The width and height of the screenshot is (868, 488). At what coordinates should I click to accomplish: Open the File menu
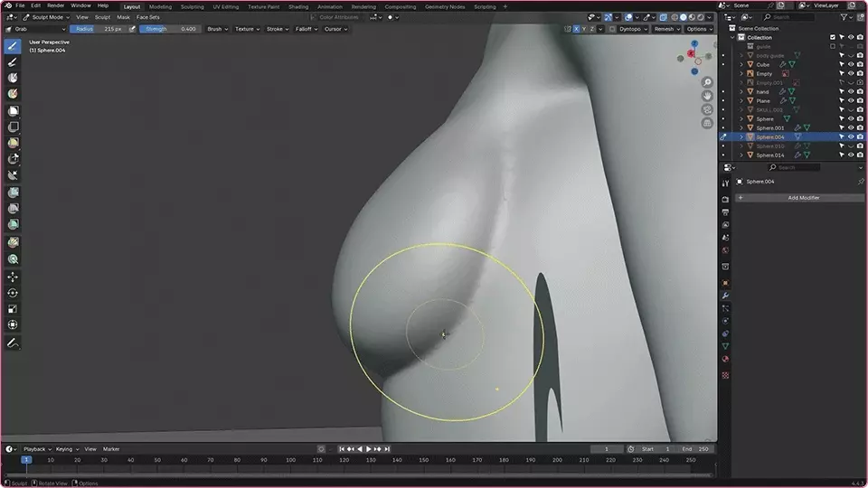coord(20,5)
